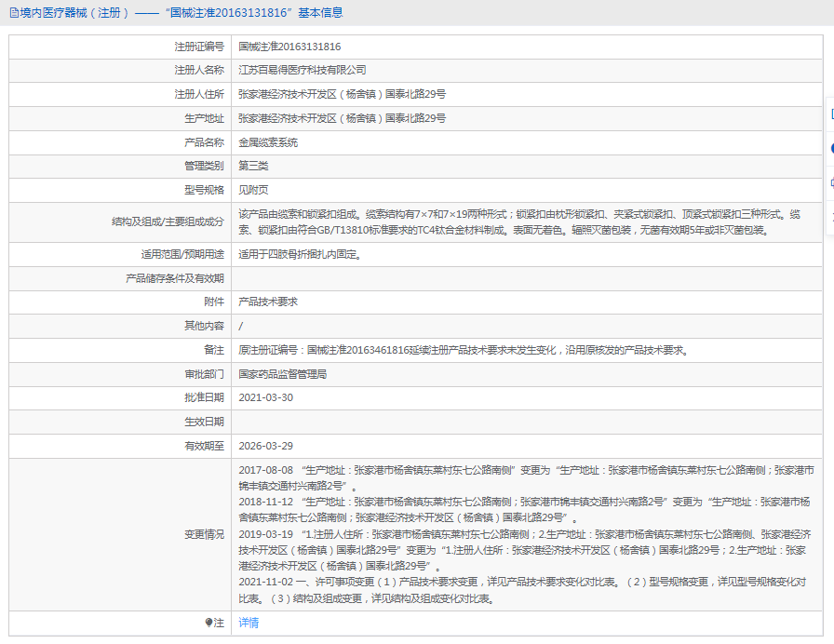Select the change entry dated 2018-11-12
Viewport: 834px width, 644px height.
point(524,509)
